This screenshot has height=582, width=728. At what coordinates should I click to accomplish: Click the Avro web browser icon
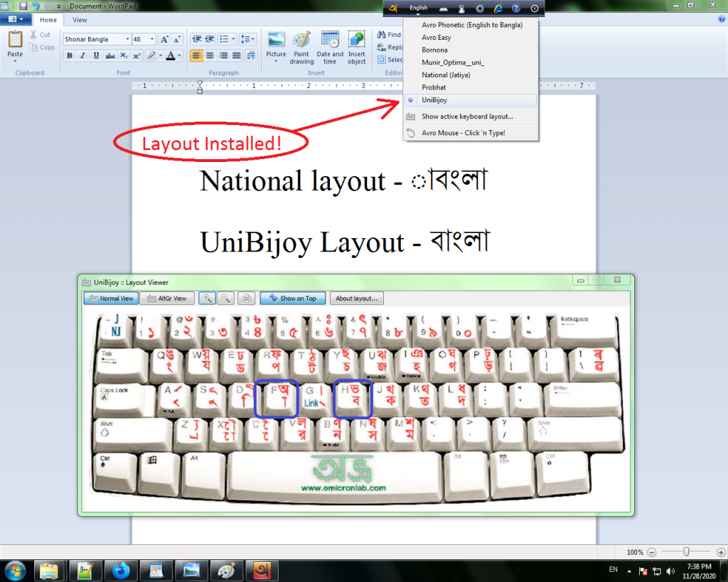[x=498, y=9]
